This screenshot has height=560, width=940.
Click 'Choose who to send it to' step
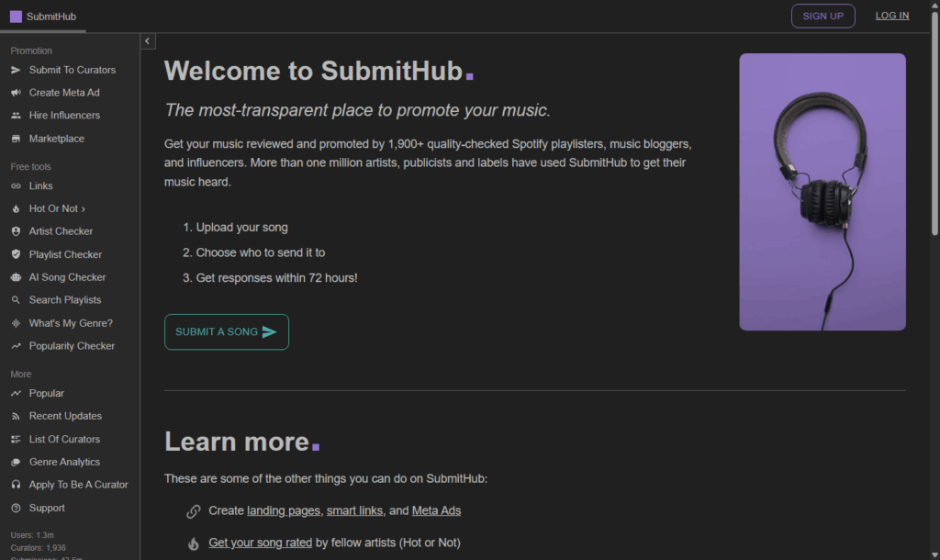(x=260, y=253)
